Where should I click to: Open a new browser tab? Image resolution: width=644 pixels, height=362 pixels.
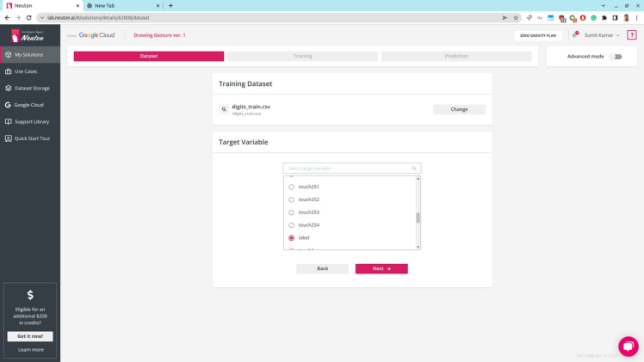pos(170,6)
